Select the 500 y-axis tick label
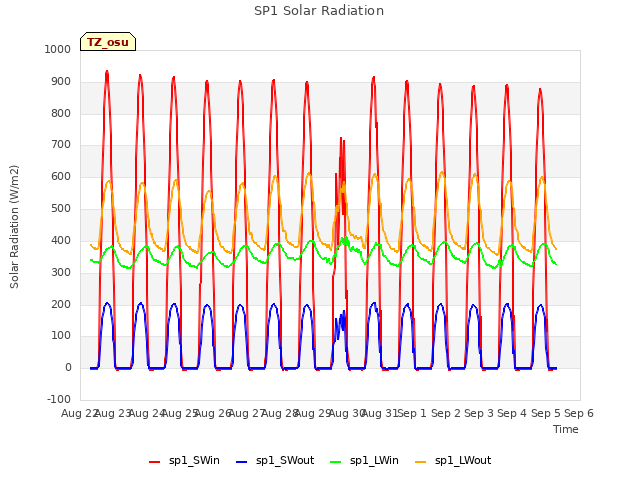This screenshot has height=480, width=640. point(61,208)
